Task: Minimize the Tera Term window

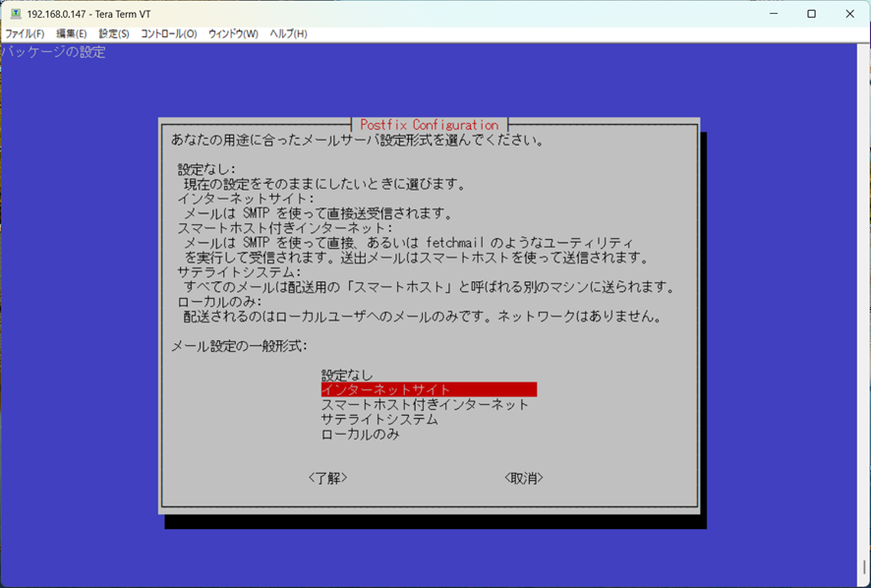Action: [774, 14]
